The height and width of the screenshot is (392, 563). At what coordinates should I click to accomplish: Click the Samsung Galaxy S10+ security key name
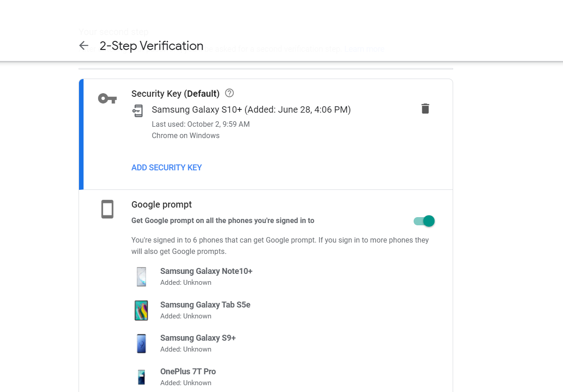tap(251, 109)
